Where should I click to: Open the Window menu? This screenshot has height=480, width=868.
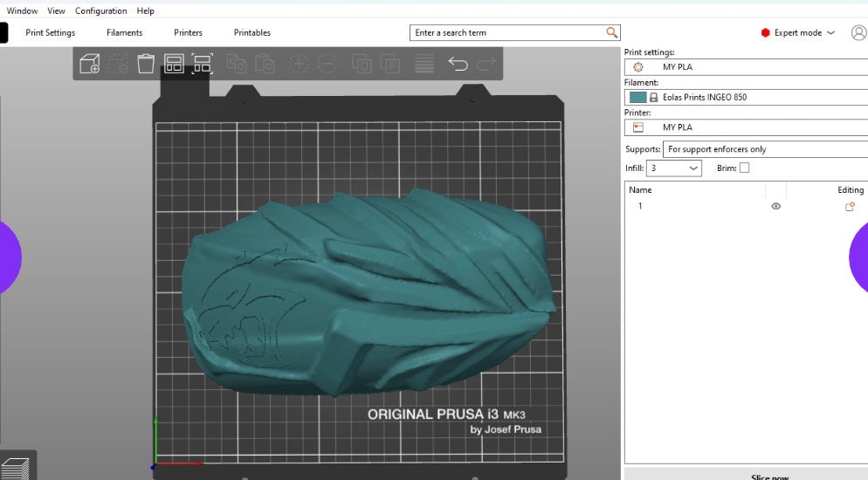click(22, 10)
